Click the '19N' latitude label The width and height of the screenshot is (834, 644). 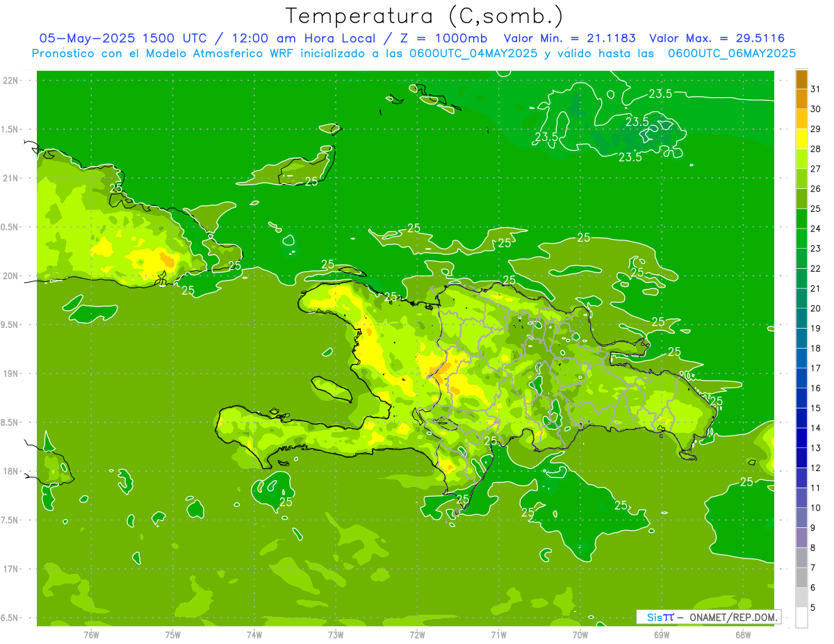coord(11,374)
